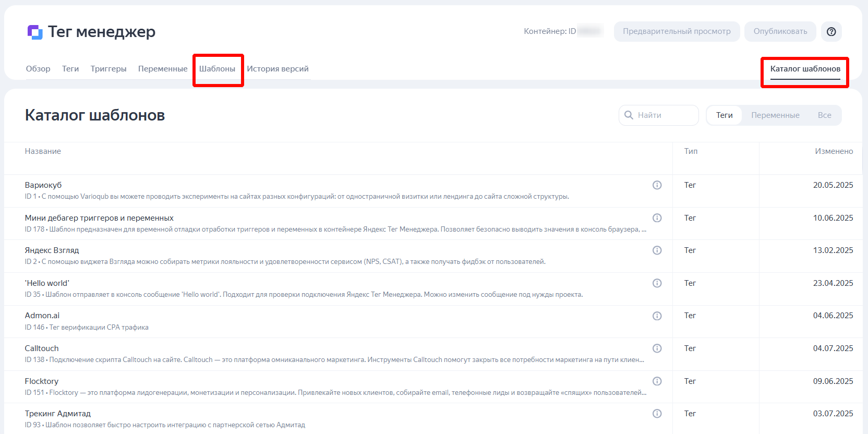Click the Предварительный просмотр button

(677, 31)
